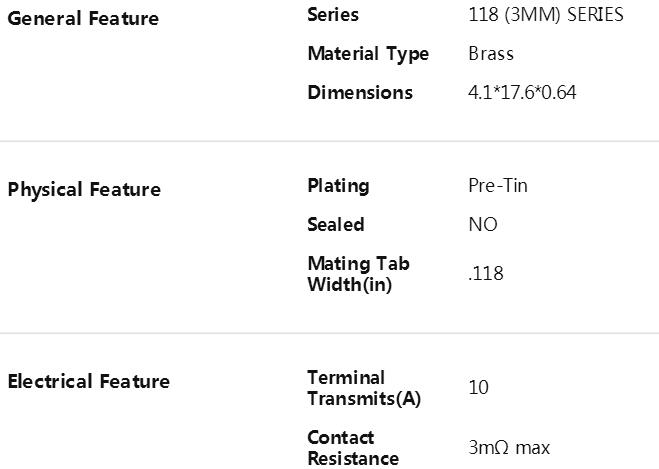Click the Mating Tab Width(in) label
The height and width of the screenshot is (469, 659).
[x=358, y=274]
